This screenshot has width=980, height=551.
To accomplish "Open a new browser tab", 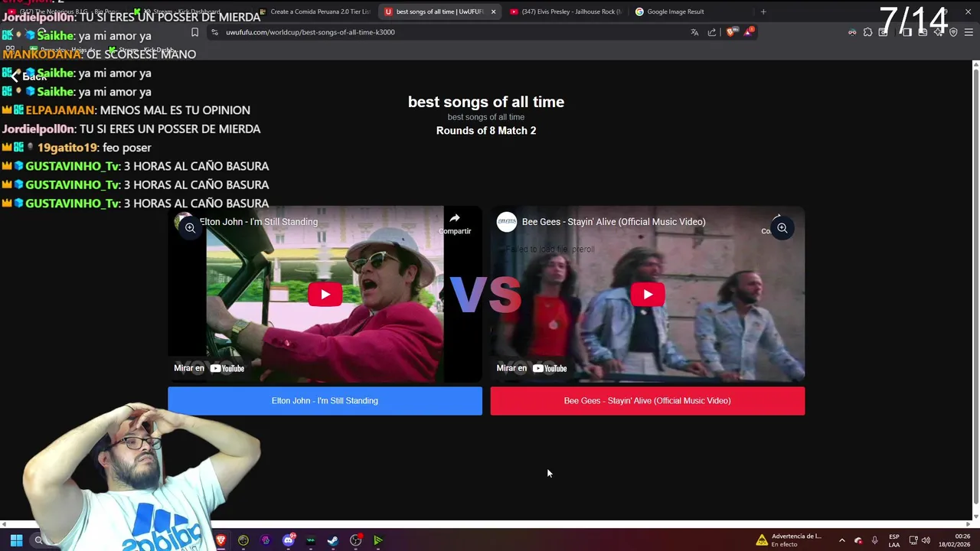I will 763,11.
